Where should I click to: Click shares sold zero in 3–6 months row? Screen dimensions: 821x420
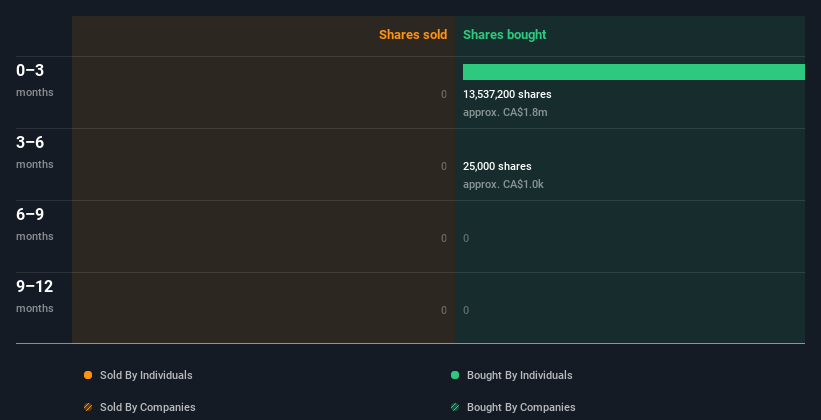coord(444,166)
